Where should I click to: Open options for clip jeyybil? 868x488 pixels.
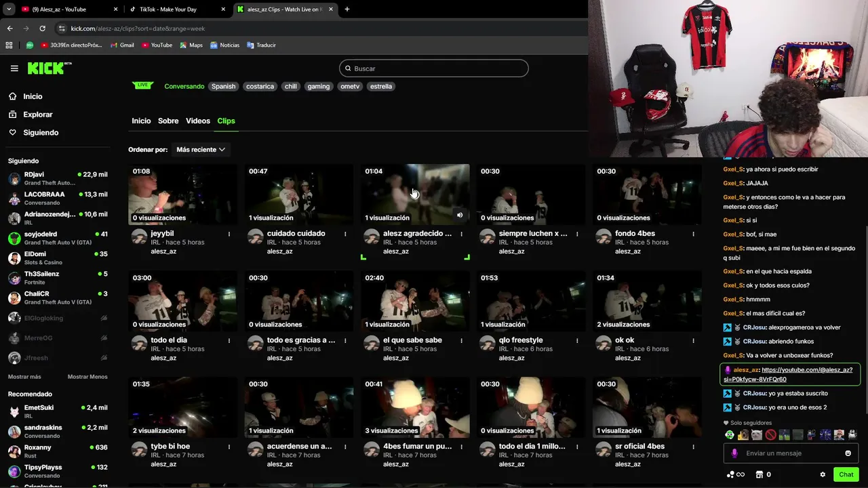click(x=229, y=234)
